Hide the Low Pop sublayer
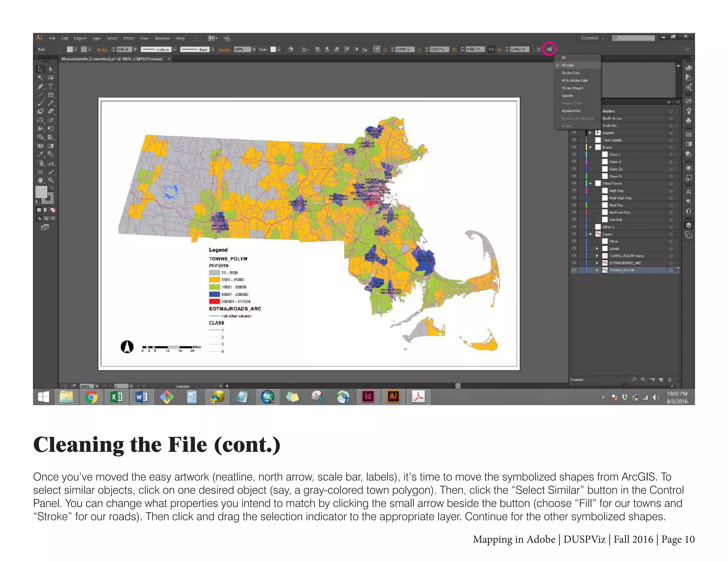This screenshot has height=562, width=728. pyautogui.click(x=574, y=220)
